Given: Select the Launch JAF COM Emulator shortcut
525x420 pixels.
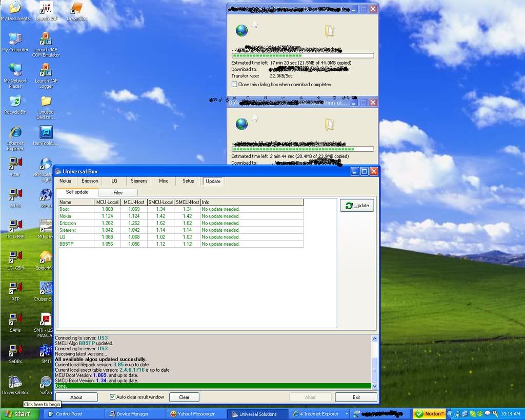Looking at the screenshot, I should [x=46, y=45].
